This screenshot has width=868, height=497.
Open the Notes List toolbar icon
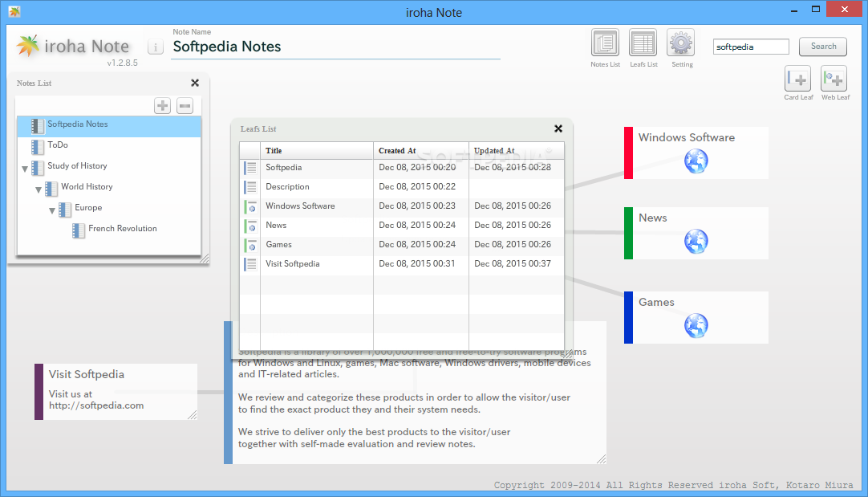pos(605,43)
